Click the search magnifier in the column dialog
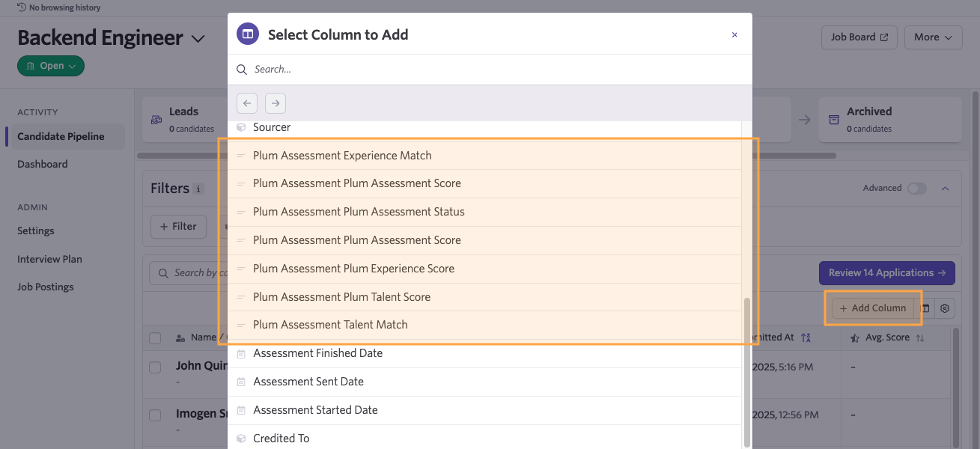The height and width of the screenshot is (449, 980). click(241, 69)
